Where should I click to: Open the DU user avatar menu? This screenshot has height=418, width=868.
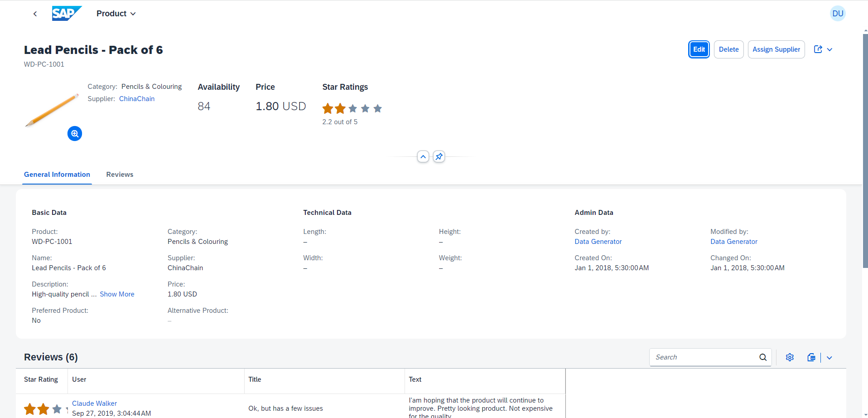(837, 14)
